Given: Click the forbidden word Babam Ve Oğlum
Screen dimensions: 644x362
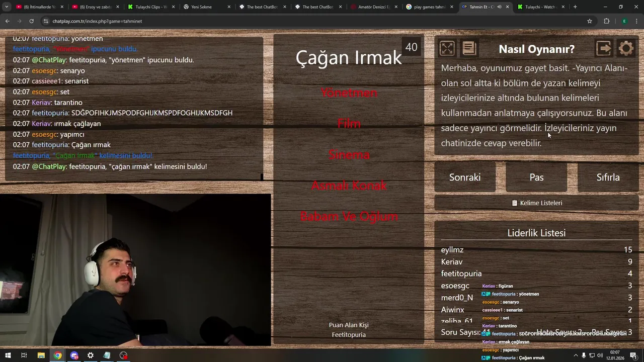Looking at the screenshot, I should coord(349,217).
